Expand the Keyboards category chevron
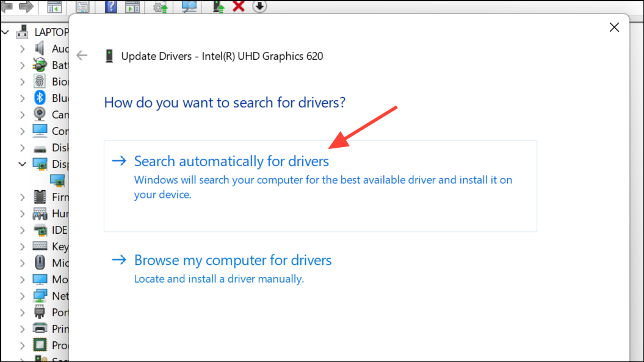The image size is (644, 362). pos(23,247)
